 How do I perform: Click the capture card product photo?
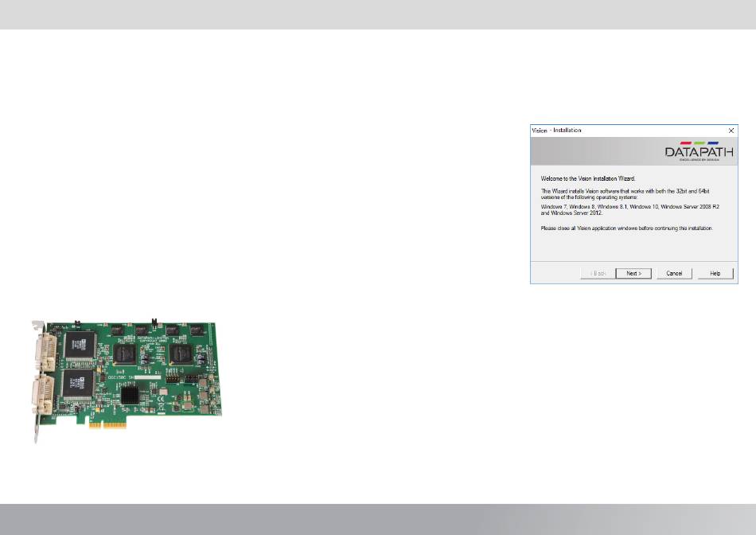click(127, 380)
